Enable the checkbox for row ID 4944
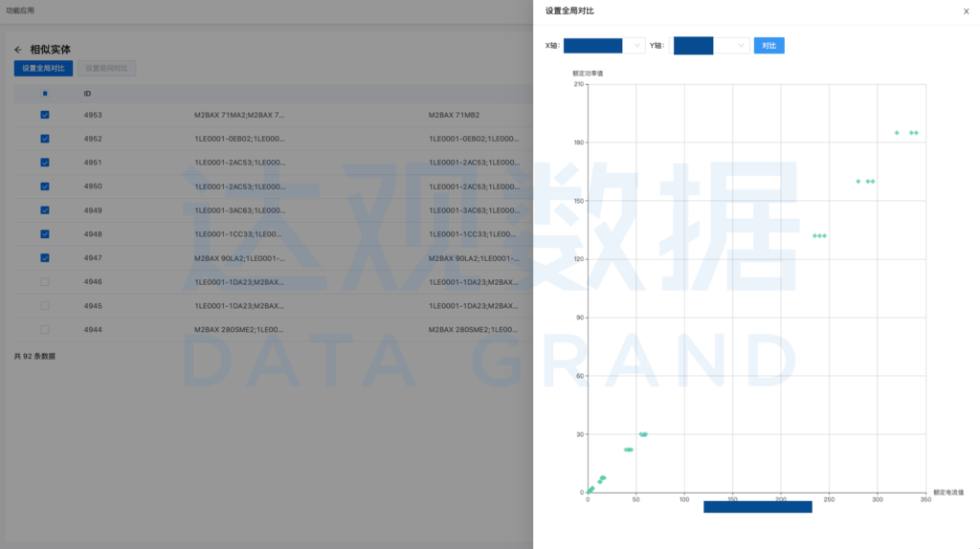The image size is (980, 549). pyautogui.click(x=45, y=329)
